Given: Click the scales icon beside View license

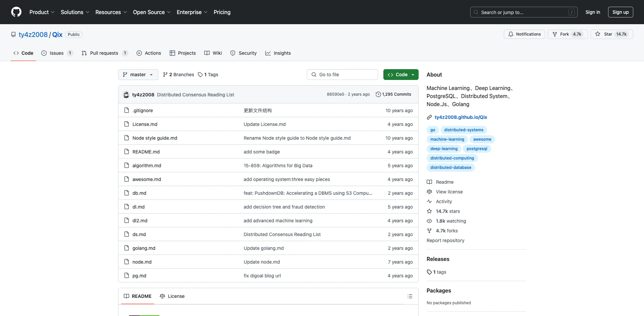Looking at the screenshot, I should coord(429,192).
